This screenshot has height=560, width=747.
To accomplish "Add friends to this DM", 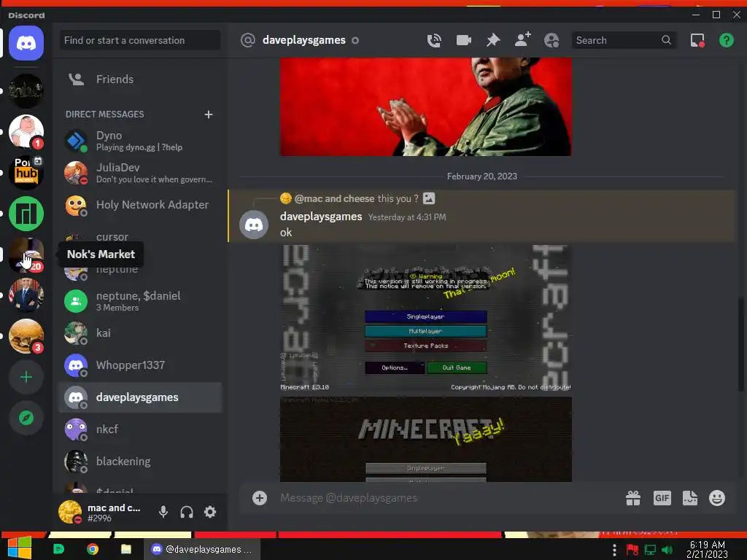I will pos(522,40).
